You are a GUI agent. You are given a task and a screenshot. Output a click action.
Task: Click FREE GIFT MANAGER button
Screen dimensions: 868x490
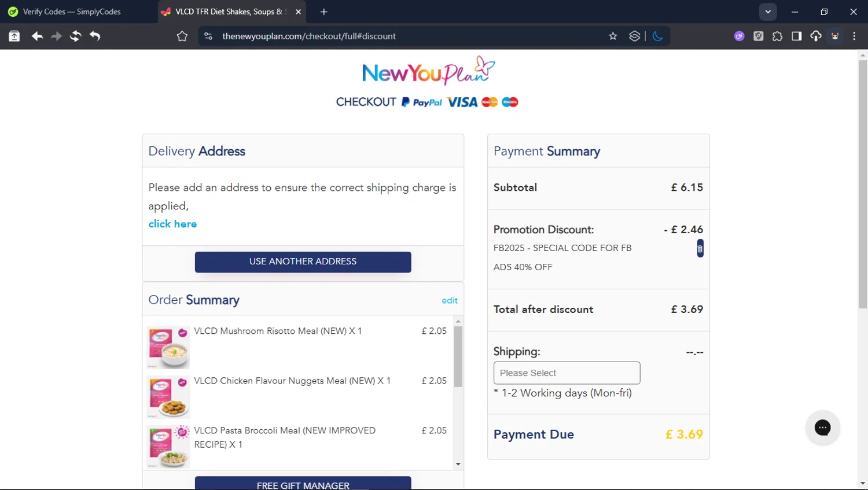point(303,485)
